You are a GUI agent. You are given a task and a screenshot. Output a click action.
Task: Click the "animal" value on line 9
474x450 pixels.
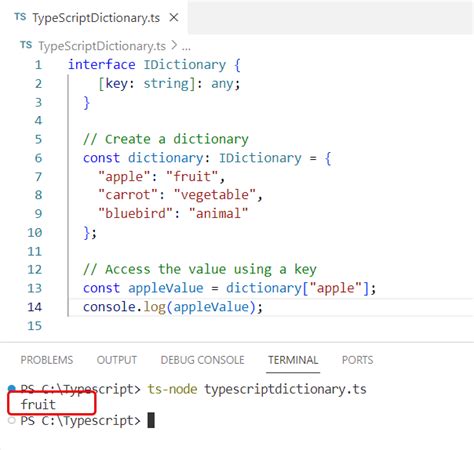(x=219, y=213)
